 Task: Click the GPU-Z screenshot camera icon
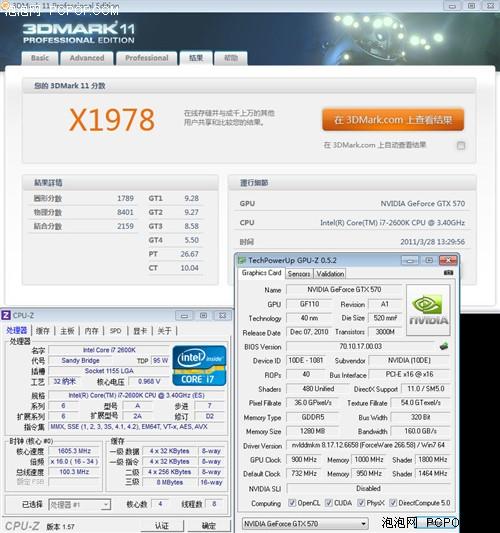click(x=448, y=273)
